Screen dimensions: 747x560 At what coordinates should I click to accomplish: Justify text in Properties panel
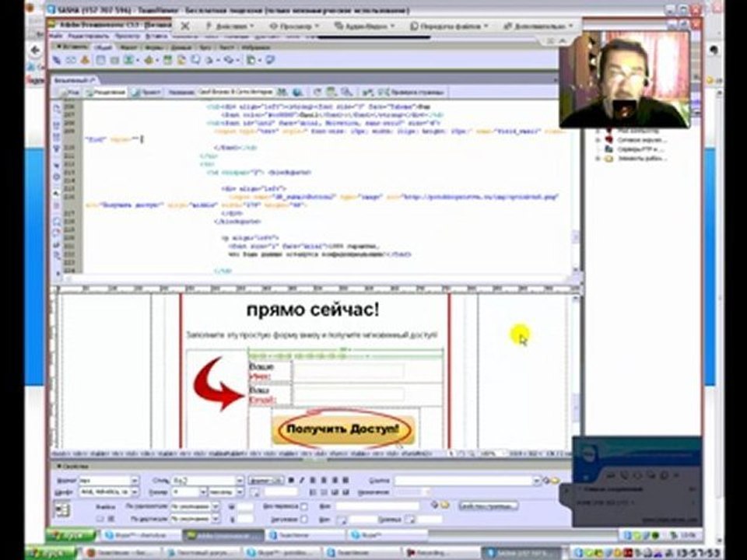coord(345,481)
